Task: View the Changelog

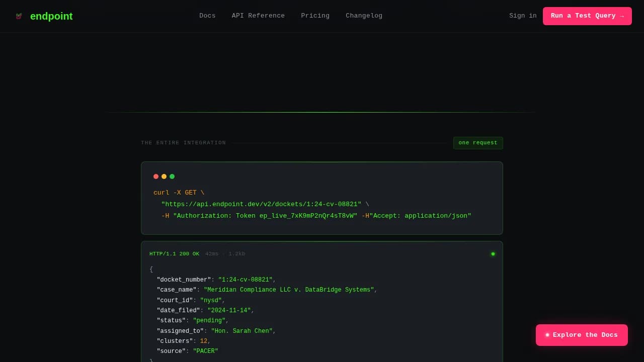Action: click(364, 16)
